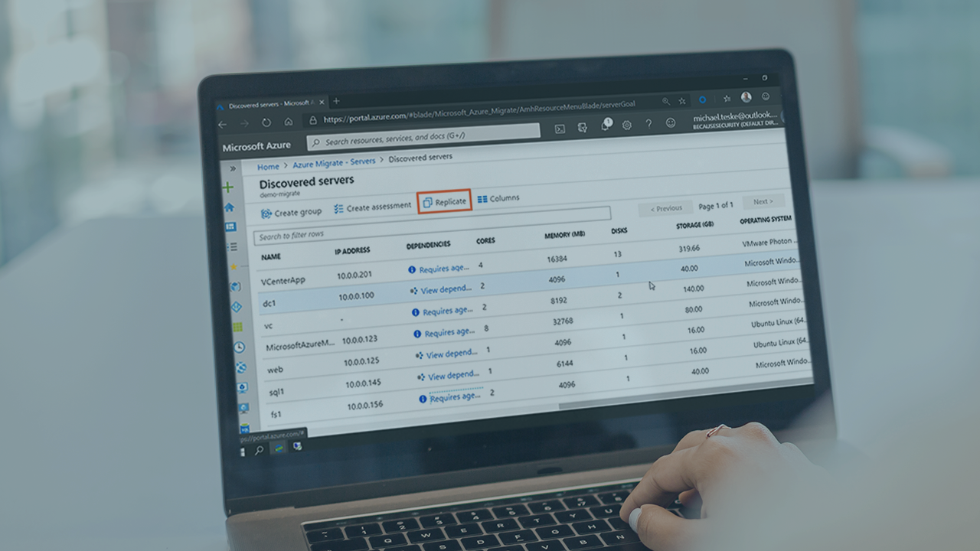Viewport: 980px width, 551px height.
Task: Focus the Azure search resources box
Action: (x=423, y=137)
